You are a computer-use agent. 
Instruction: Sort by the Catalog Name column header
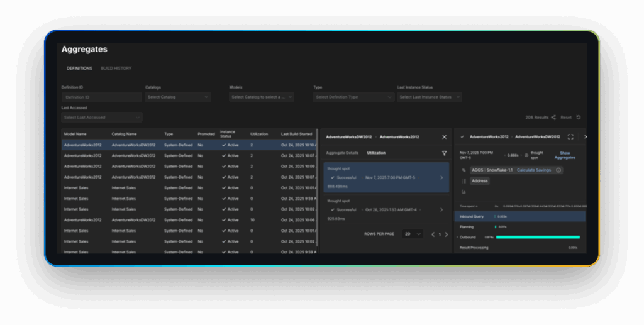pyautogui.click(x=124, y=134)
